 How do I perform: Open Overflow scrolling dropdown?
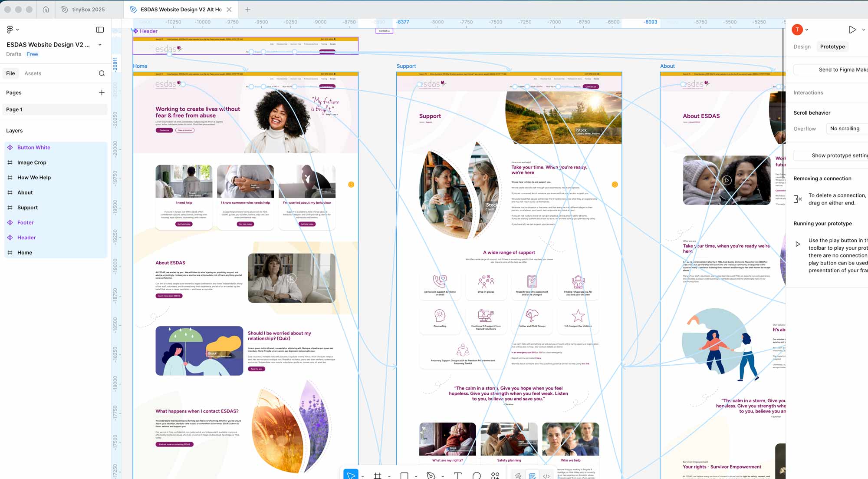coord(847,129)
